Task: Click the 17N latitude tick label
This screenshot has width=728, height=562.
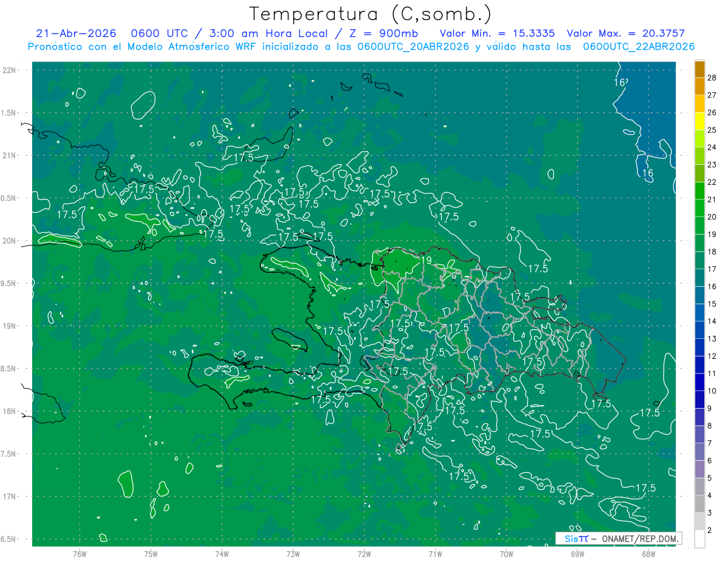Action: tap(9, 497)
